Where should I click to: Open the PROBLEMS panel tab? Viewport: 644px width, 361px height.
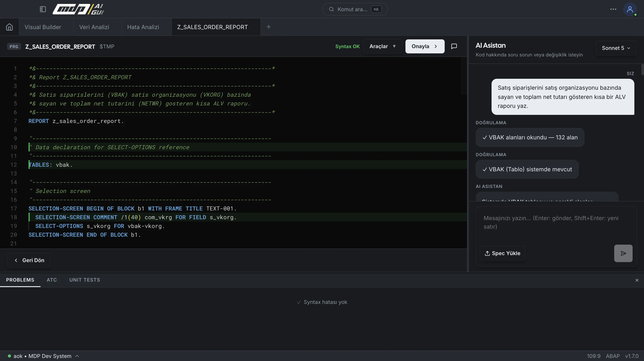click(20, 280)
